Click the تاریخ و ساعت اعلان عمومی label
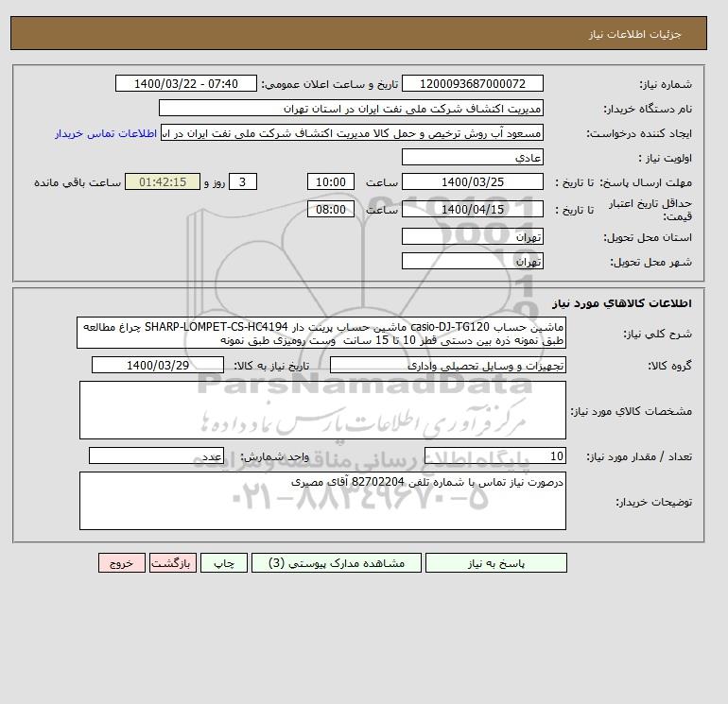This screenshot has height=704, width=728. [330, 84]
